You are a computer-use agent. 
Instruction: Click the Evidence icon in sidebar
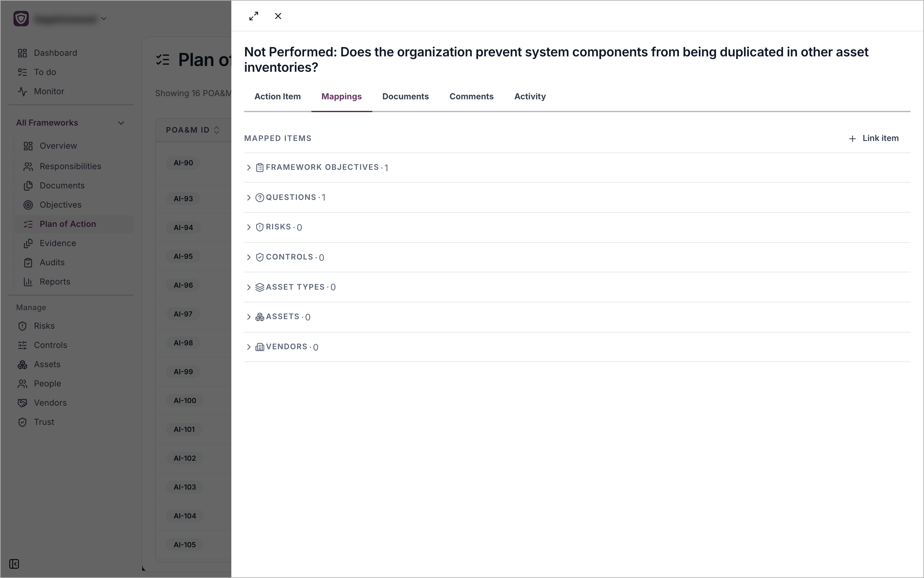click(28, 244)
